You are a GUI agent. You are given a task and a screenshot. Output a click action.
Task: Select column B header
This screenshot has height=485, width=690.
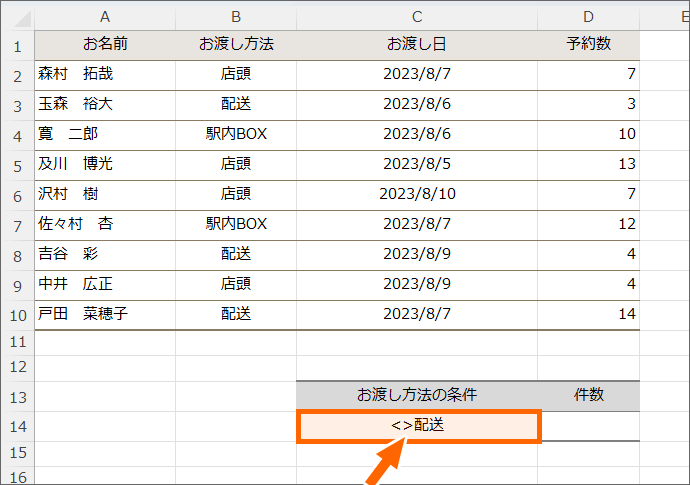pyautogui.click(x=236, y=18)
